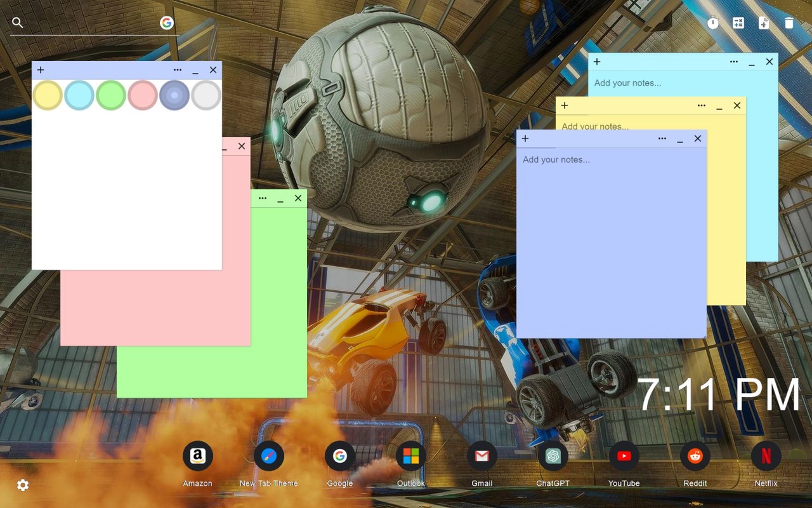Open the Amazon shortcut

198,456
